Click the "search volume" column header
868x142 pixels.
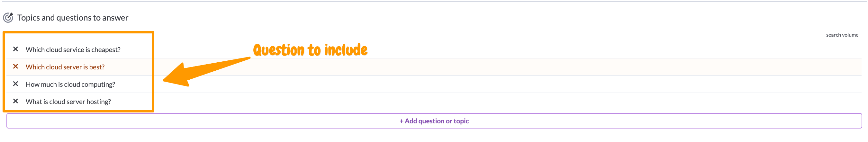[x=842, y=35]
